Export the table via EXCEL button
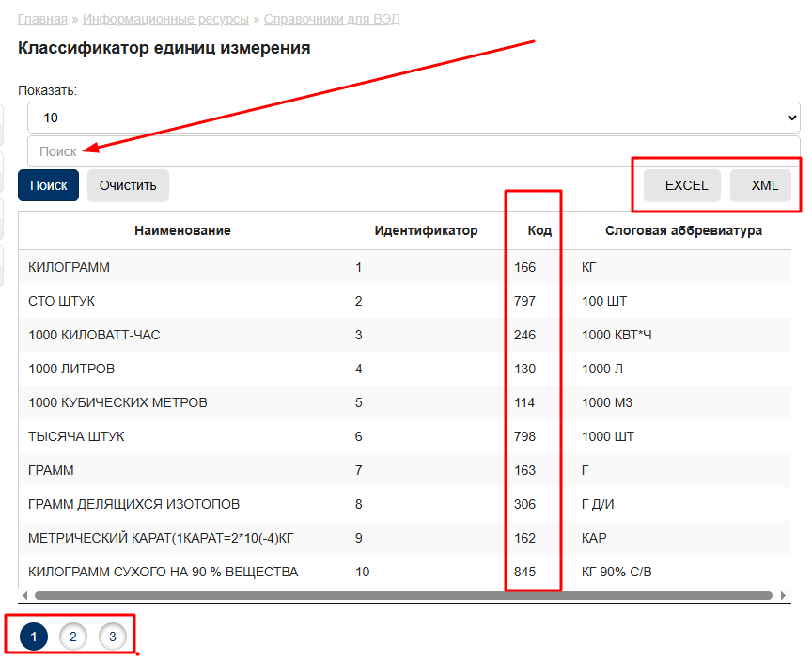Viewport: 812px width, 661px height. point(686,185)
